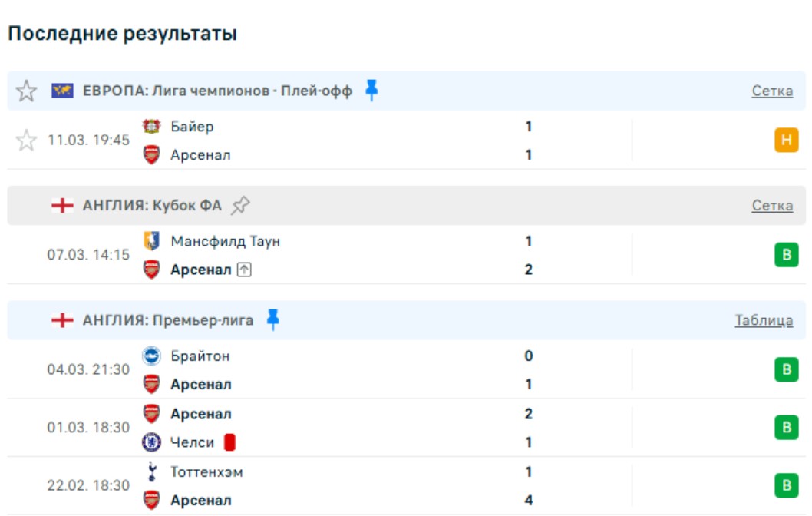Screen dimensions: 812x516
Task: Open the Premier League table link
Action: 764,321
